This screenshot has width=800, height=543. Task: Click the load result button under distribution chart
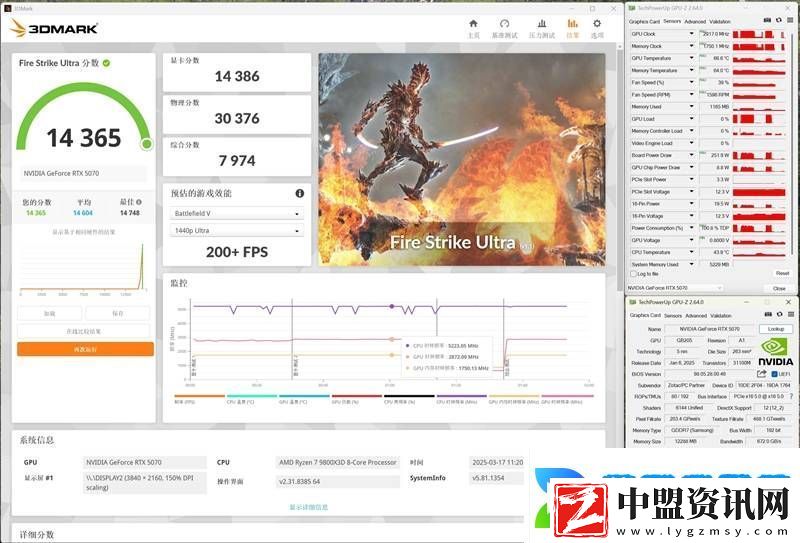coord(49,313)
